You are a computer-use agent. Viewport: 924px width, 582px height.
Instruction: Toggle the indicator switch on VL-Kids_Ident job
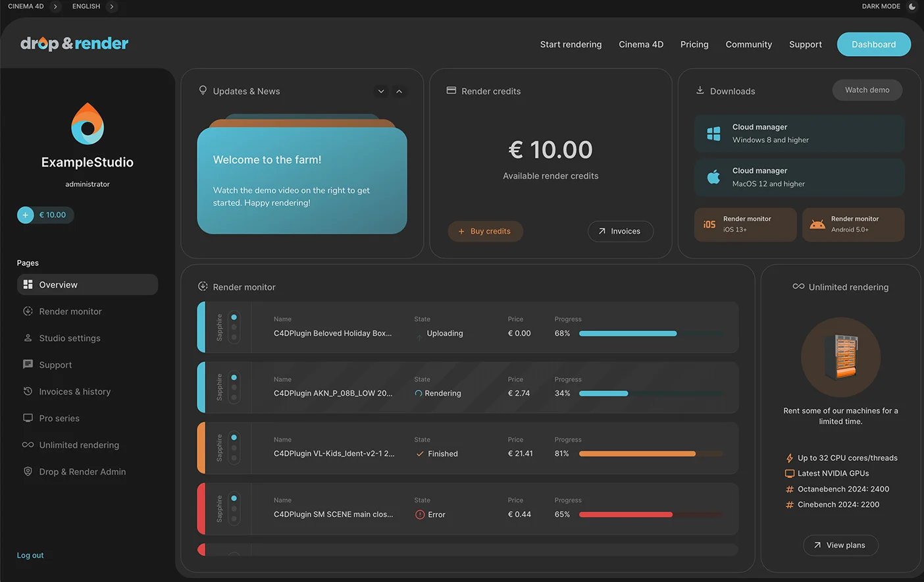(x=234, y=448)
